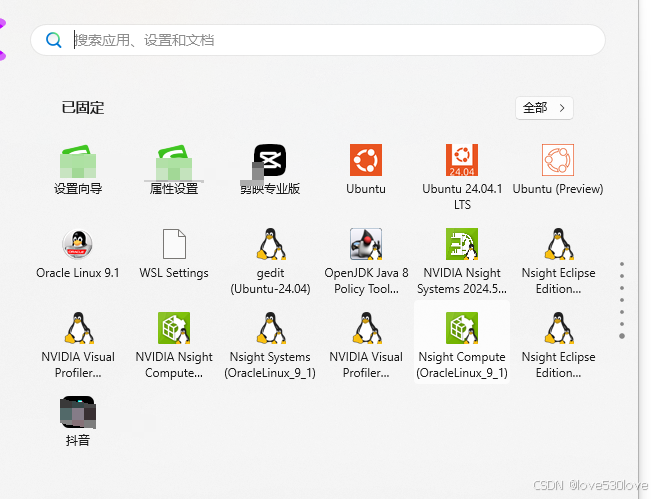The width and height of the screenshot is (655, 499).
Task: Click the magnifier search icon
Action: pyautogui.click(x=53, y=40)
